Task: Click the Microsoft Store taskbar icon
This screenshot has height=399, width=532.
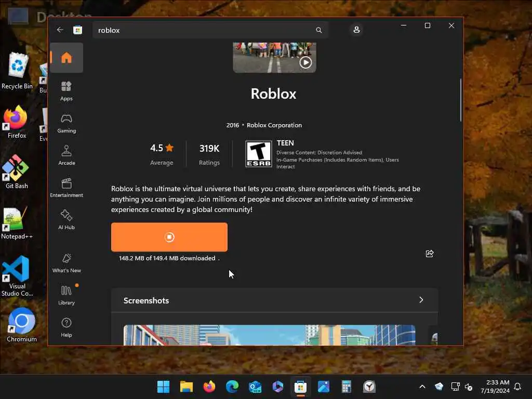Action: pos(300,387)
